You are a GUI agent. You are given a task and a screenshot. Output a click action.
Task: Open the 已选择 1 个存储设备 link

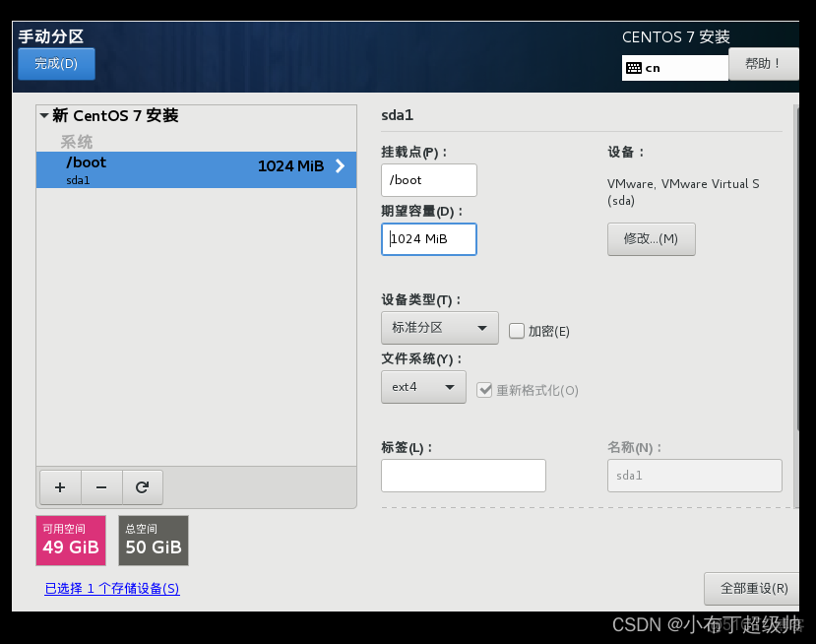[x=111, y=588]
